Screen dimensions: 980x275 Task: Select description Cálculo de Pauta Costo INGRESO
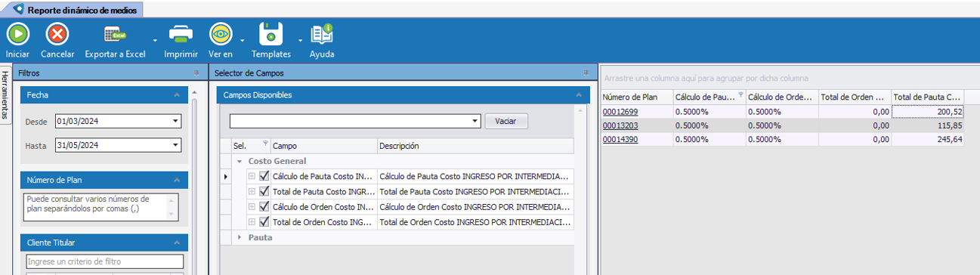pyautogui.click(x=475, y=176)
